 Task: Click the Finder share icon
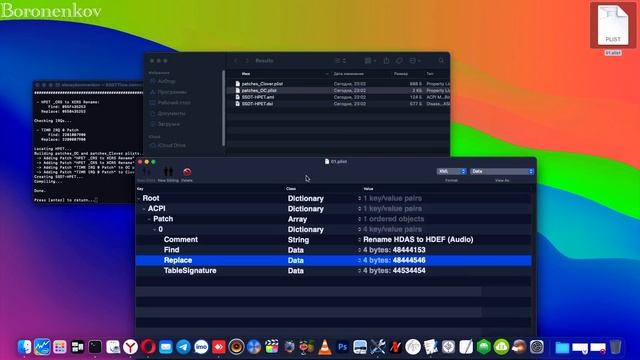(x=386, y=61)
